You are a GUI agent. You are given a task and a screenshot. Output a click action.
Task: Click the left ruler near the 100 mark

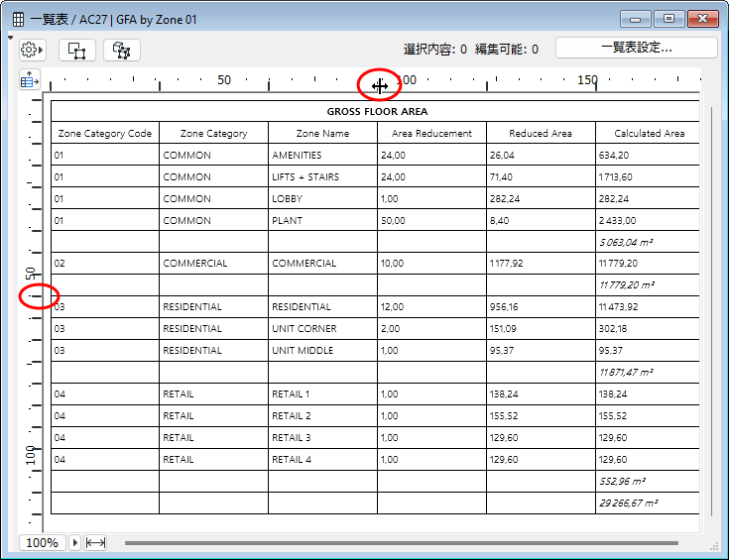coord(30,455)
